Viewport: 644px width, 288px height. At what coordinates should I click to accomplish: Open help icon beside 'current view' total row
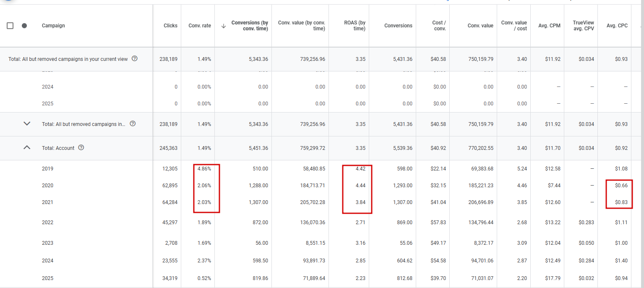[x=135, y=59]
